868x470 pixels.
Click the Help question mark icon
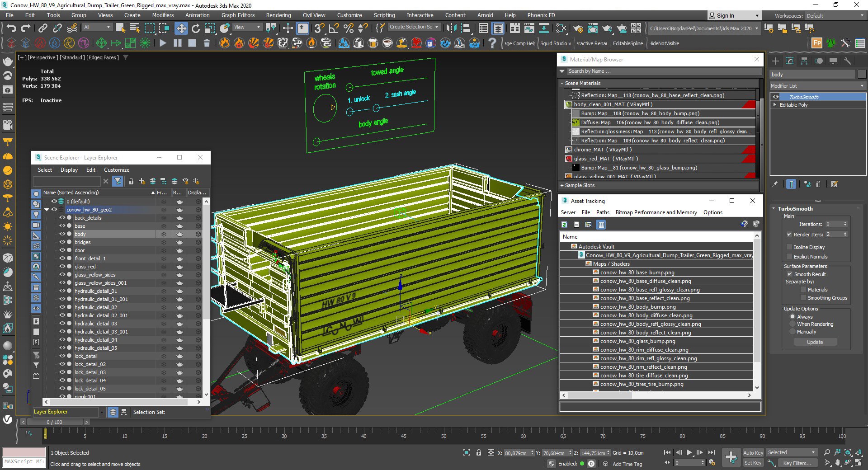coord(492,43)
